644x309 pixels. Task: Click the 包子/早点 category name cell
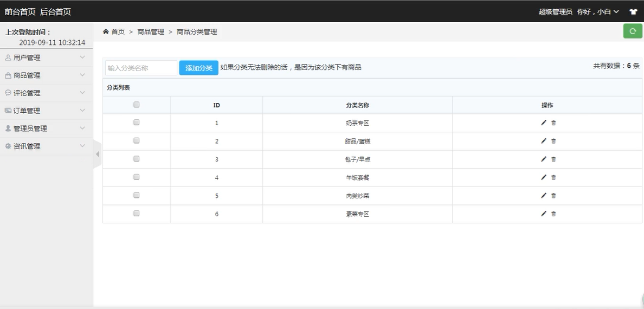pos(358,159)
